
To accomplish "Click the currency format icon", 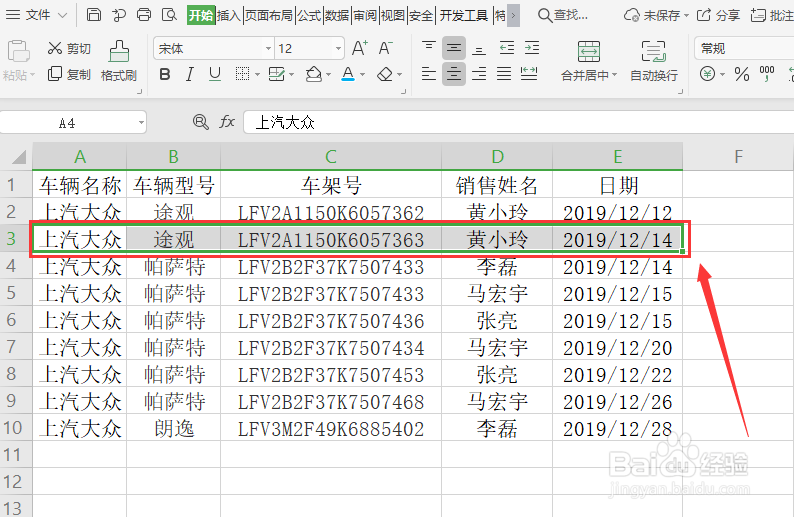I will pos(707,74).
